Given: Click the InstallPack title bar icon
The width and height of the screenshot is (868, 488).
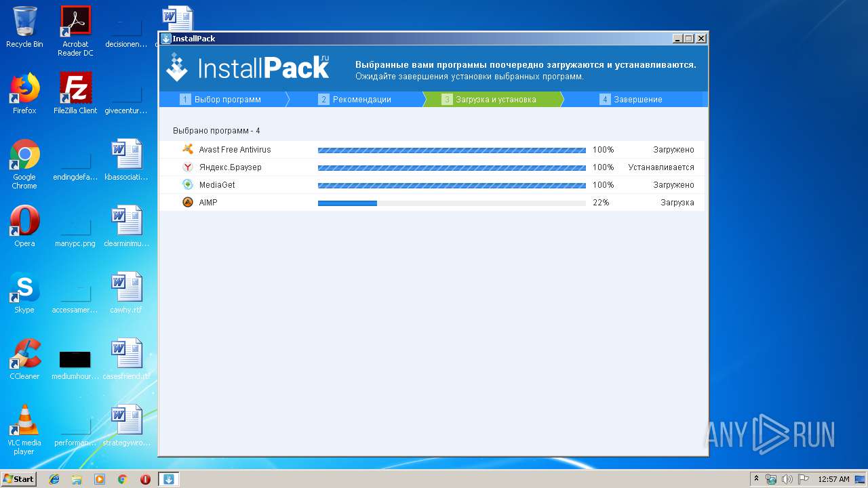Looking at the screenshot, I should click(x=166, y=39).
